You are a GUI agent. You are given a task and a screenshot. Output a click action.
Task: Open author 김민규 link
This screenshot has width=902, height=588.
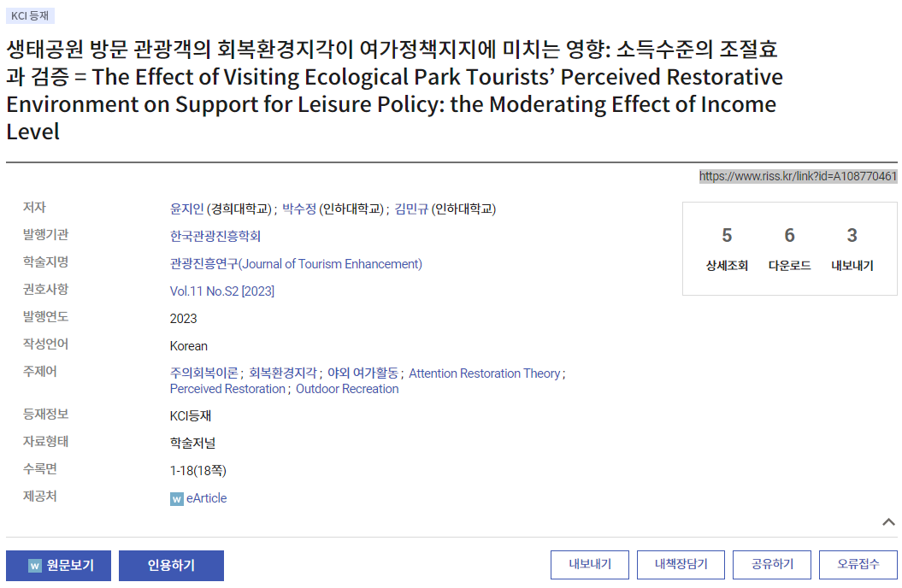(x=411, y=209)
